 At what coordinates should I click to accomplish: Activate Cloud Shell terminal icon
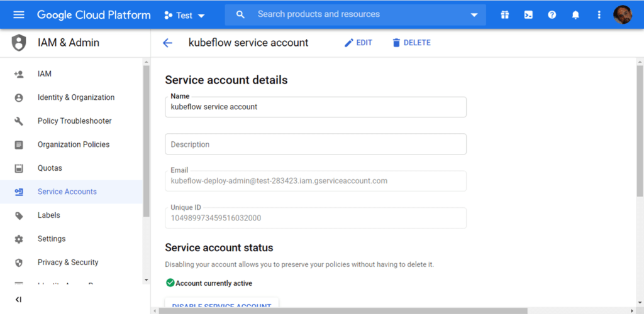click(x=528, y=14)
